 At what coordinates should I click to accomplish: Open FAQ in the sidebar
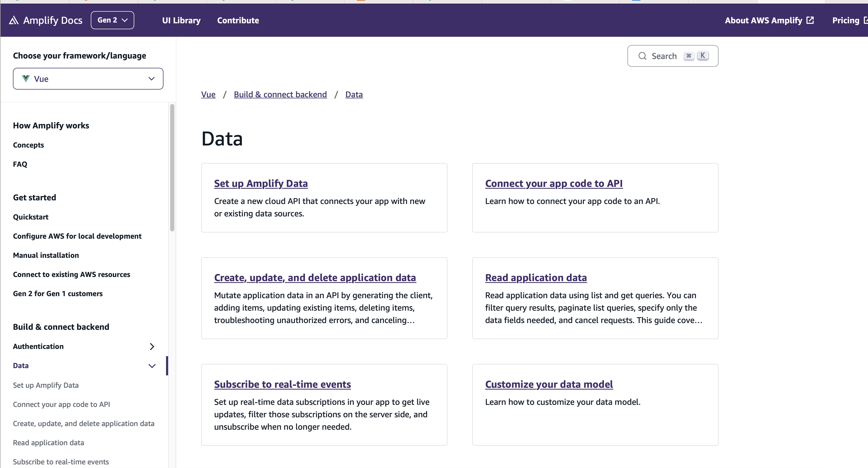(x=20, y=164)
